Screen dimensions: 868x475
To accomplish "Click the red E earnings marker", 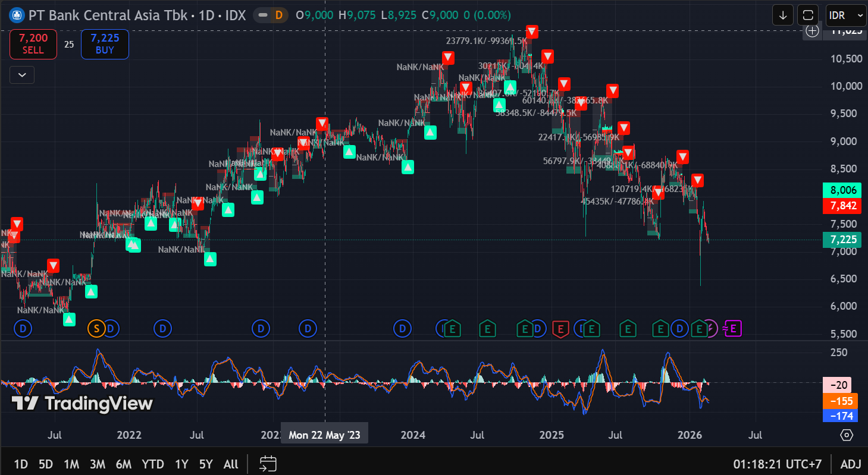I will tap(560, 328).
